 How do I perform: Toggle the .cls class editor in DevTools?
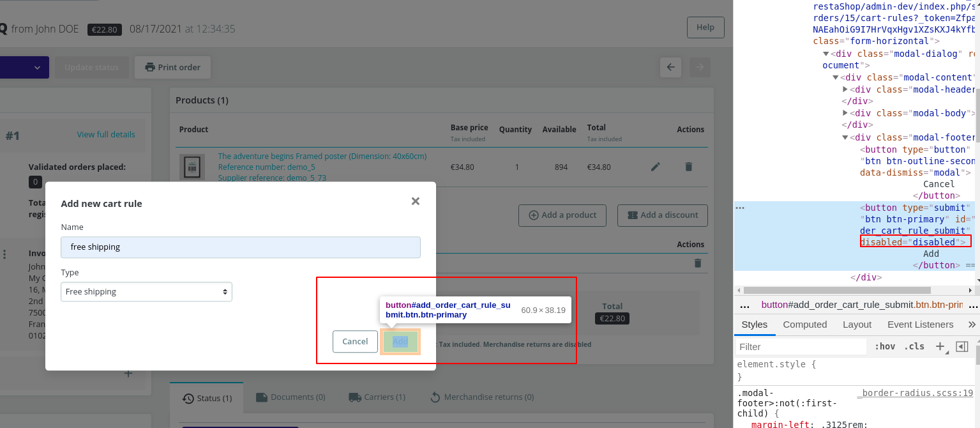click(x=914, y=346)
